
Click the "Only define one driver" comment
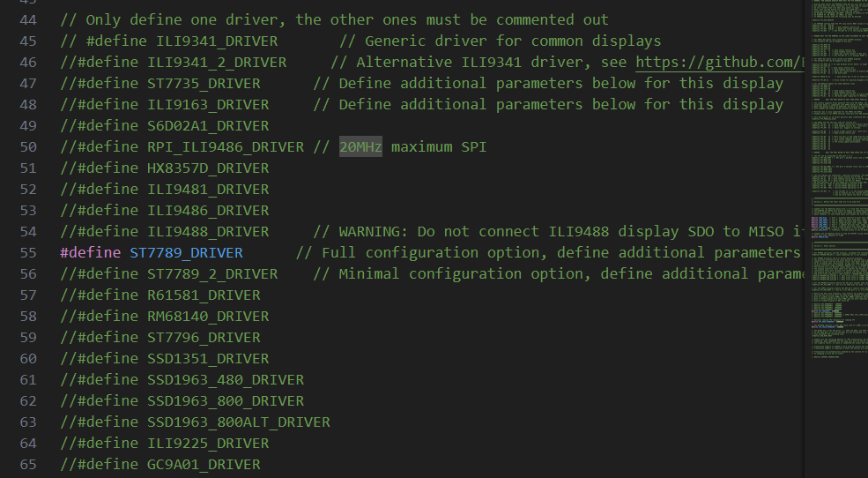pos(335,19)
